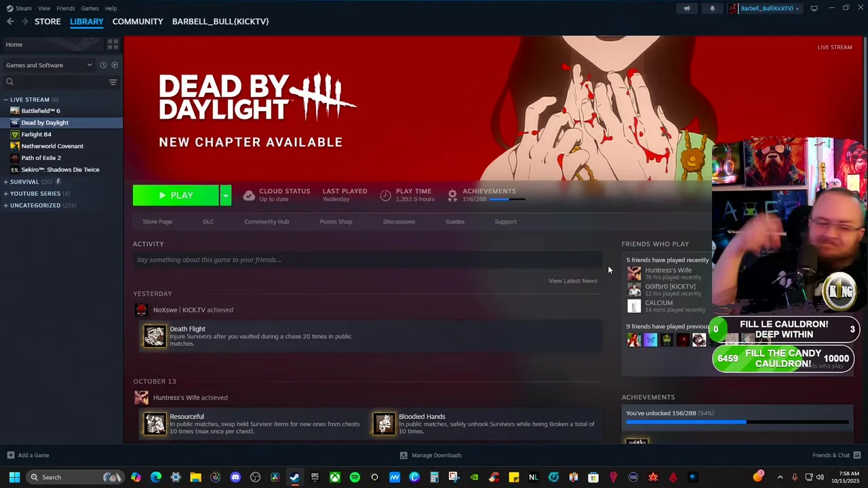Click the green PLAY button
The width and height of the screenshot is (868, 488).
tap(176, 195)
